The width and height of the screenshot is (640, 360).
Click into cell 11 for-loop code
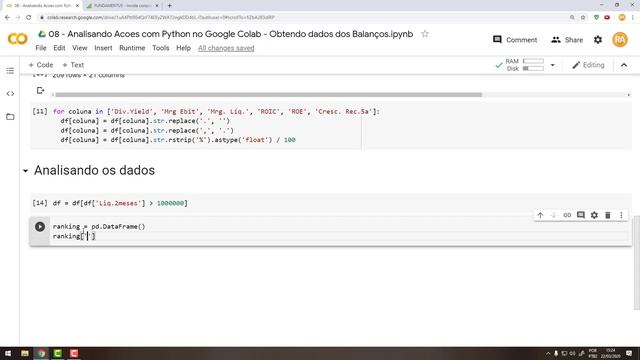(x=216, y=126)
